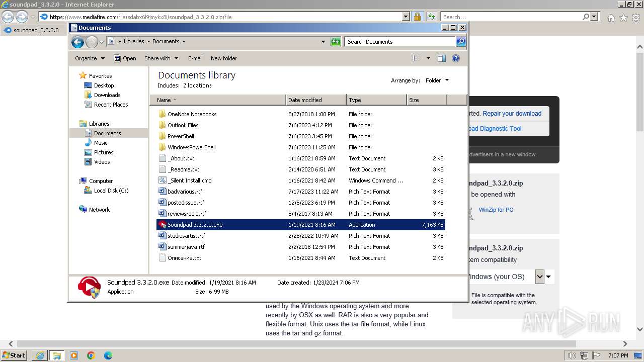Click the Search Documents magnifier icon
The image size is (644, 362).
pos(460,42)
